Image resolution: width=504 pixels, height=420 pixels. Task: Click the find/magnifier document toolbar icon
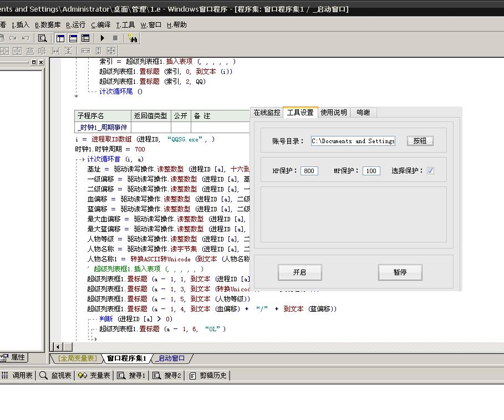coord(42,38)
